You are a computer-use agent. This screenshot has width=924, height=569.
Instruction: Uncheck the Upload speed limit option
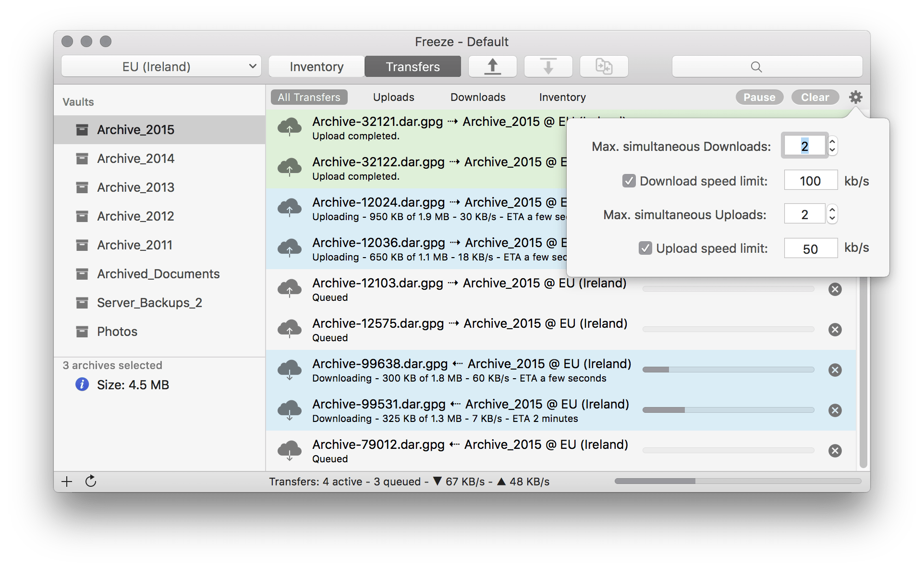645,248
